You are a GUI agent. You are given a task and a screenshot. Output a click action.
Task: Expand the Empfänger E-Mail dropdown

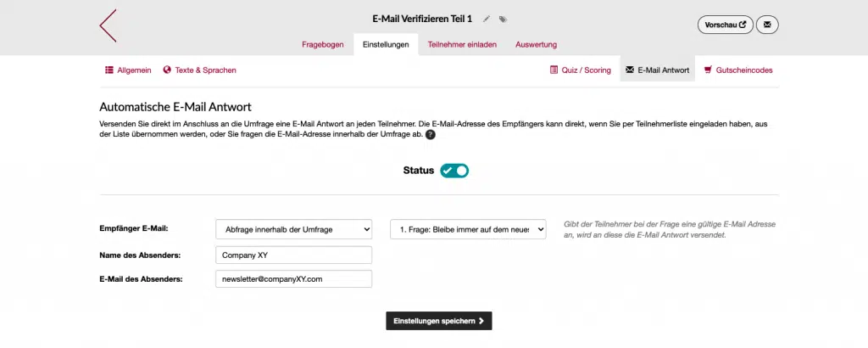(x=294, y=229)
